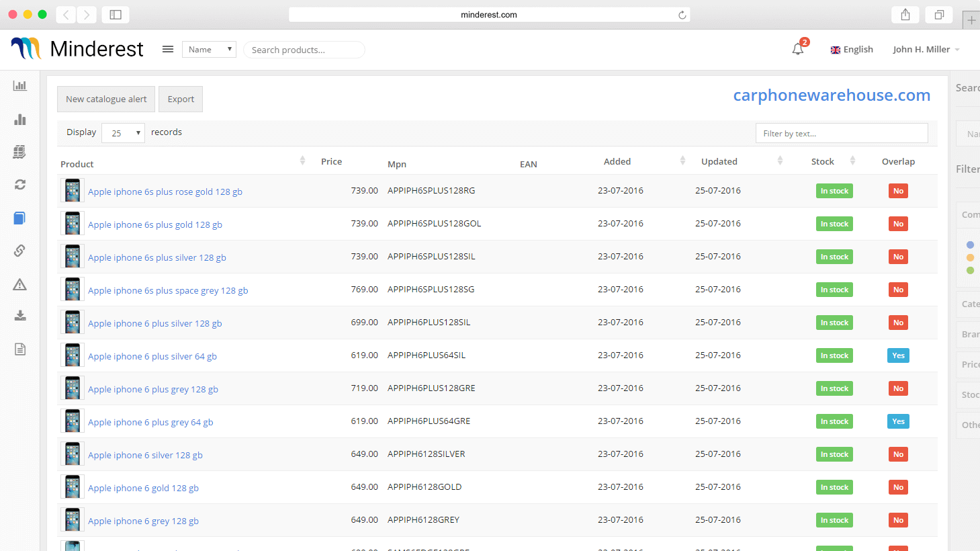Select the blue catalogue book sidebar icon

tap(19, 218)
